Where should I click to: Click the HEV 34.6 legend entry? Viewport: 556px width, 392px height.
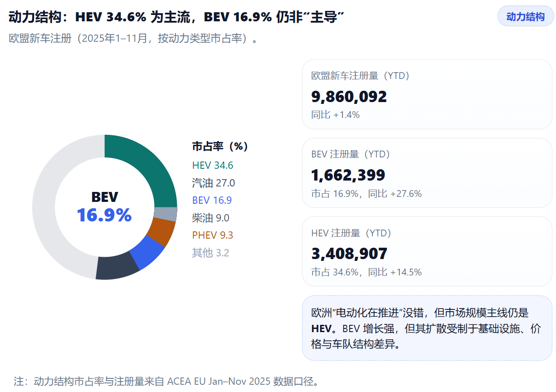[212, 166]
